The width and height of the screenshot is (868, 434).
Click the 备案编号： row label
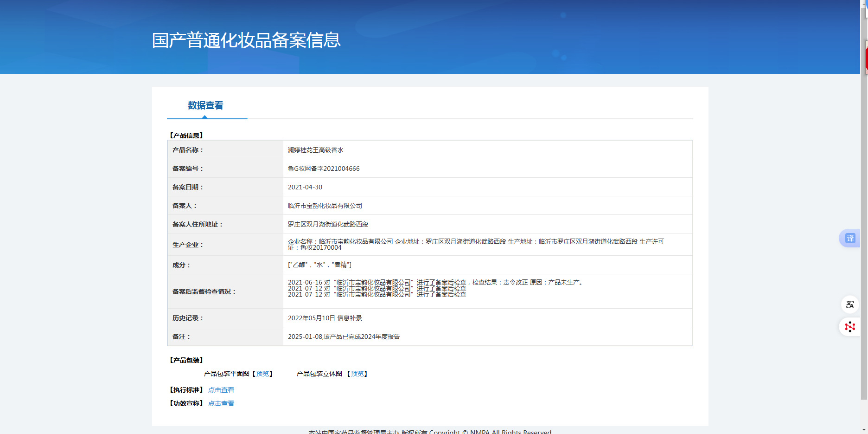click(x=188, y=168)
